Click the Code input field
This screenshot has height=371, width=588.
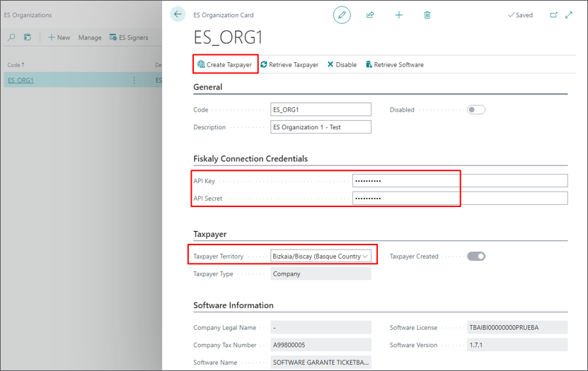pyautogui.click(x=321, y=110)
